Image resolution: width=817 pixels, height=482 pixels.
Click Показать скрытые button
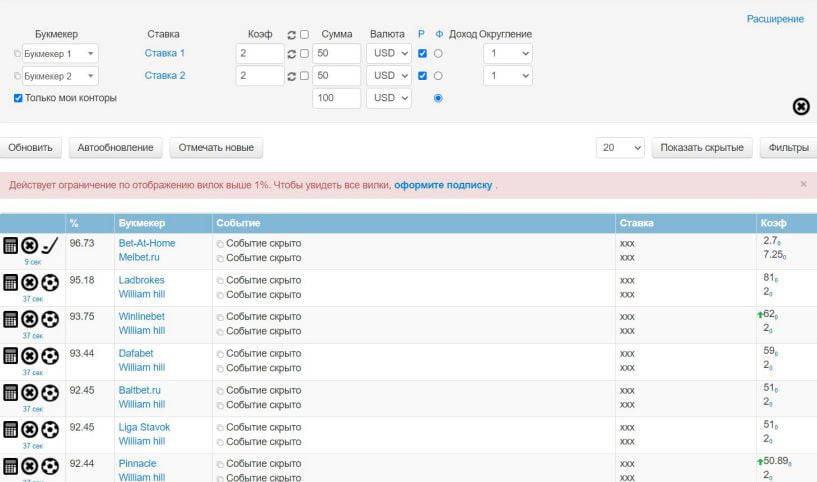(x=702, y=147)
